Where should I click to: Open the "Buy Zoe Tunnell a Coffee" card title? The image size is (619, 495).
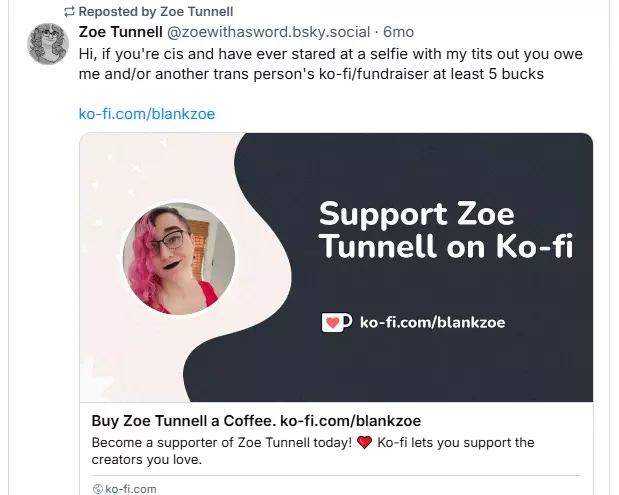(248, 420)
